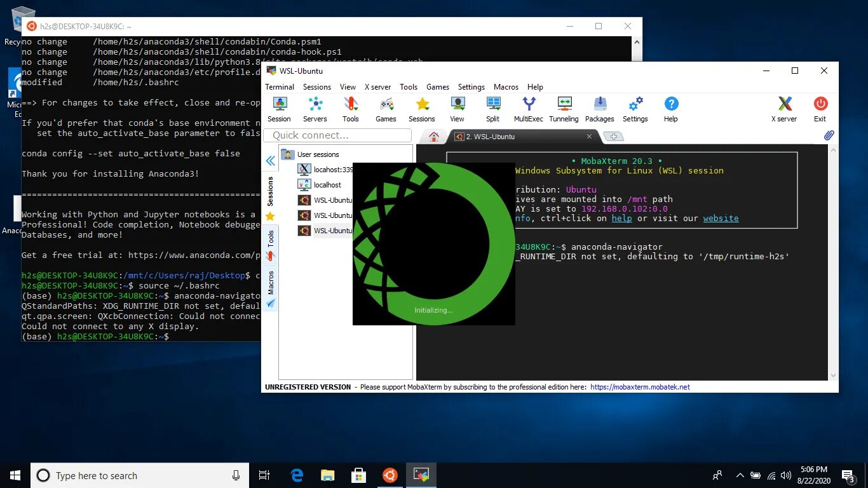Select the Macros vertical sidebar tab
Viewport: 868px width, 488px height.
(271, 288)
